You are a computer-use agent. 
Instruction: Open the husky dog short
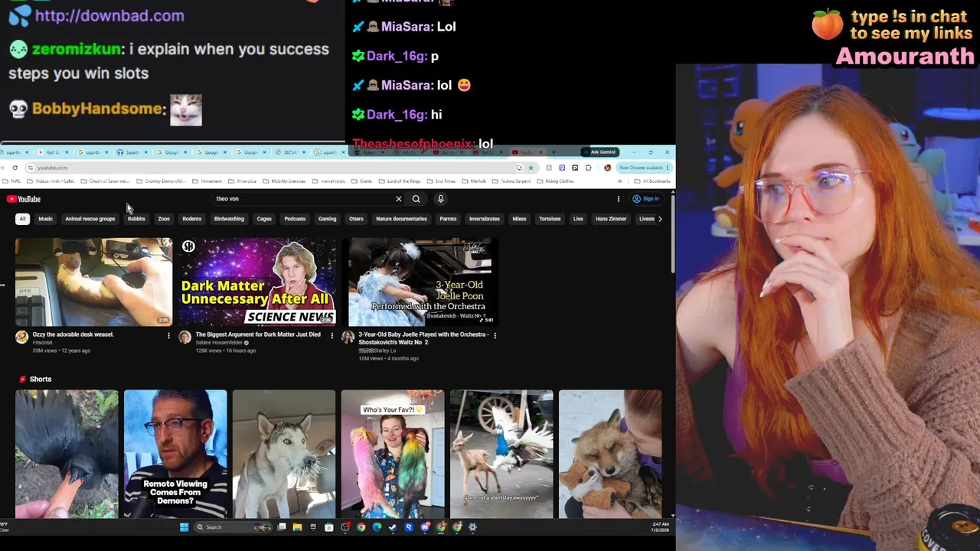(x=284, y=454)
